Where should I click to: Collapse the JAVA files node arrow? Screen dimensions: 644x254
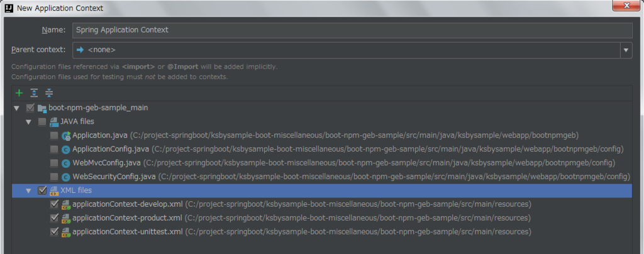29,122
